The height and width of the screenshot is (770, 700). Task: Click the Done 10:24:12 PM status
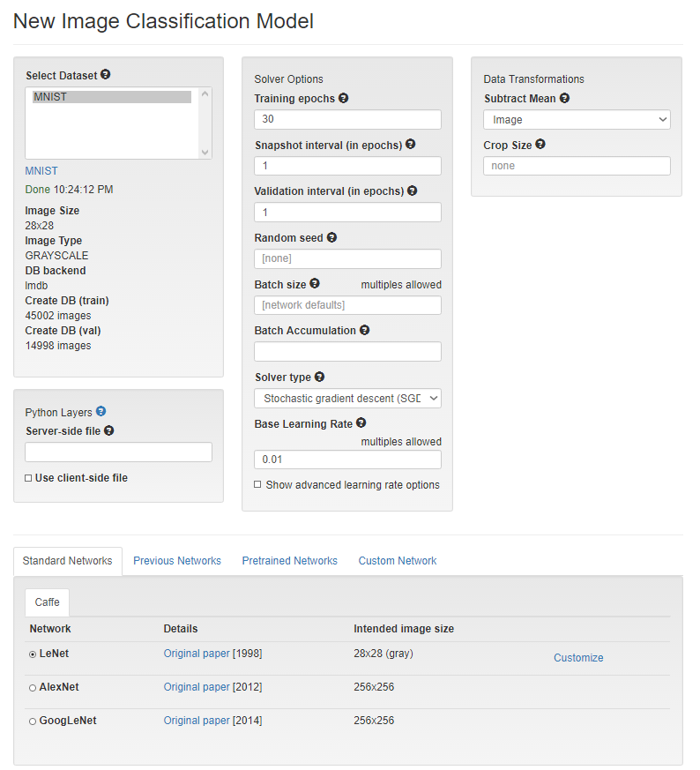pos(69,190)
